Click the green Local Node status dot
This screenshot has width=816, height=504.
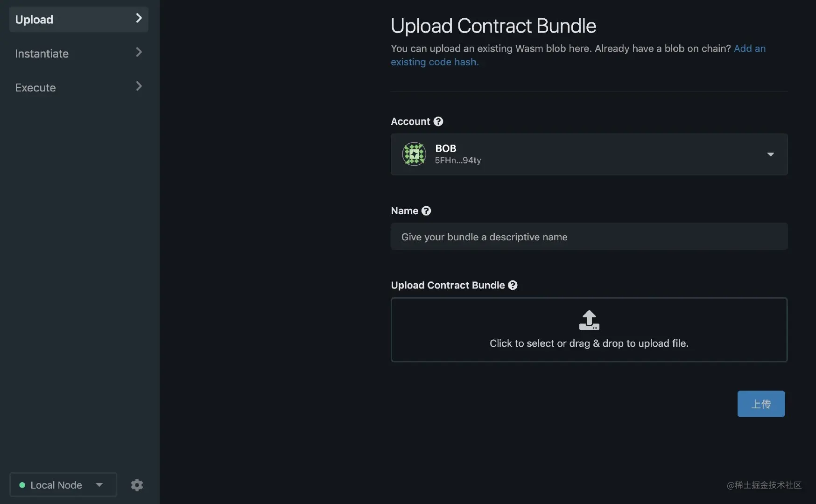tap(22, 485)
